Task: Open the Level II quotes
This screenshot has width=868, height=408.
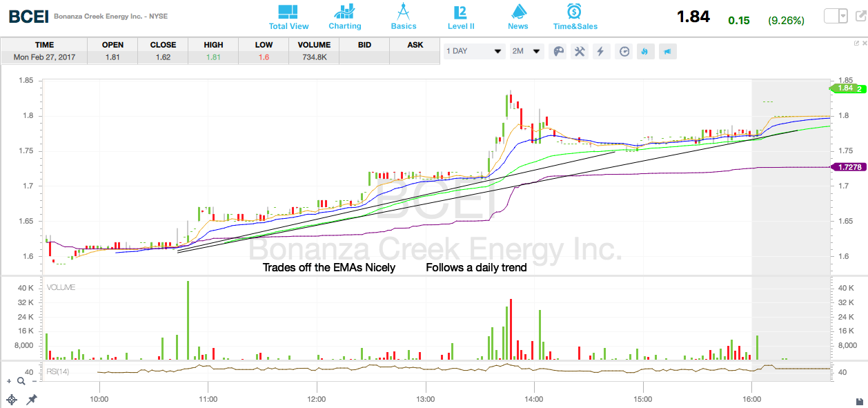Action: click(x=461, y=17)
